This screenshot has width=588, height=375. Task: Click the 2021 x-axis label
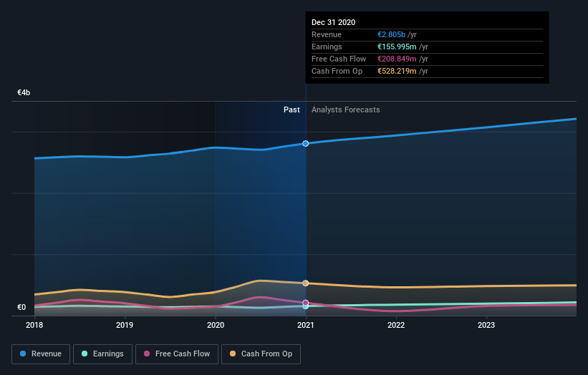click(306, 325)
